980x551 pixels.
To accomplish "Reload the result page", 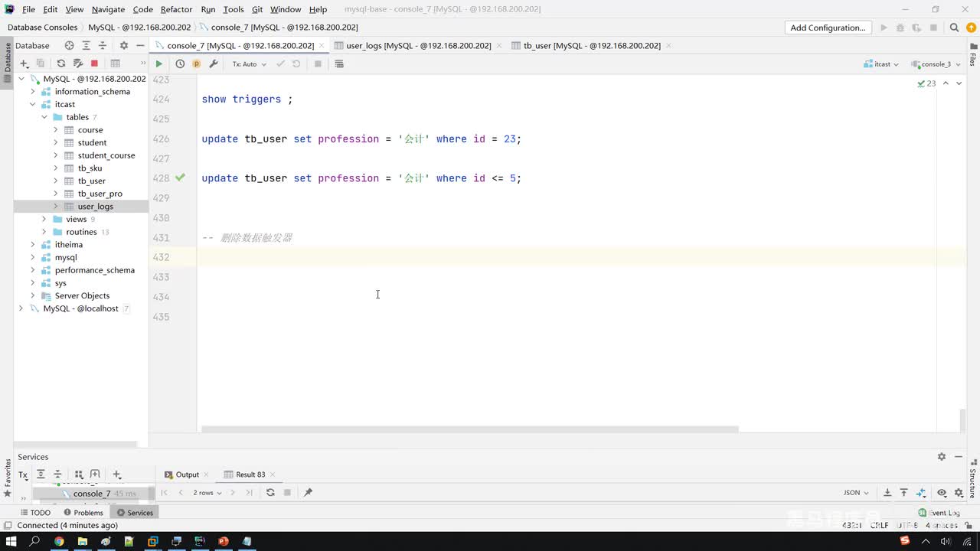I will click(270, 493).
